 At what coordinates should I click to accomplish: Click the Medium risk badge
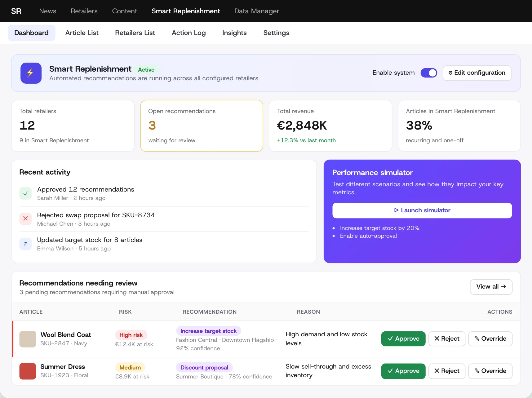[130, 368]
